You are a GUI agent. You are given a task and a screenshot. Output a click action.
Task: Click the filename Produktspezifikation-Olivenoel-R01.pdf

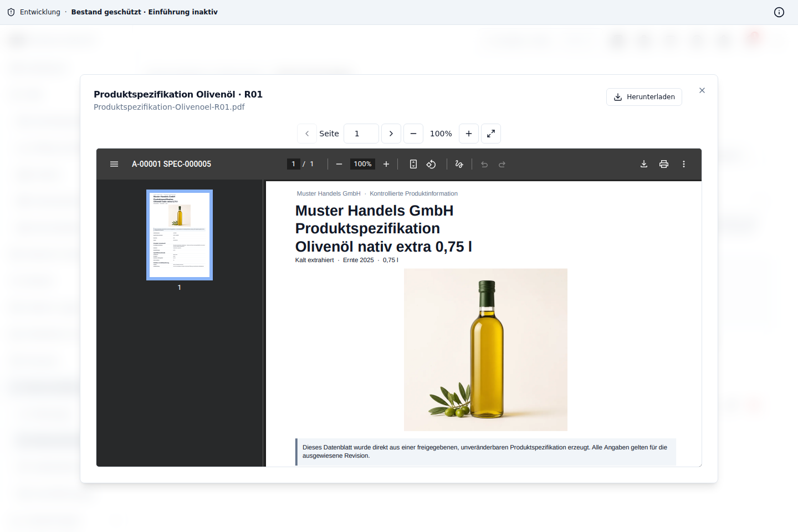pyautogui.click(x=169, y=107)
